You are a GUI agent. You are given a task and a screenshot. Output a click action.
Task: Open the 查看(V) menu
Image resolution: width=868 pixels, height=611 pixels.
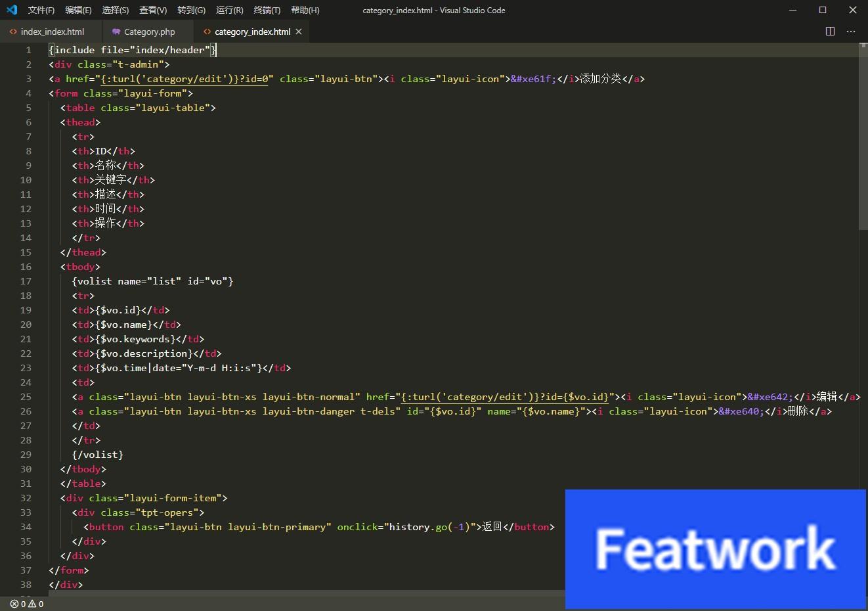pyautogui.click(x=153, y=10)
